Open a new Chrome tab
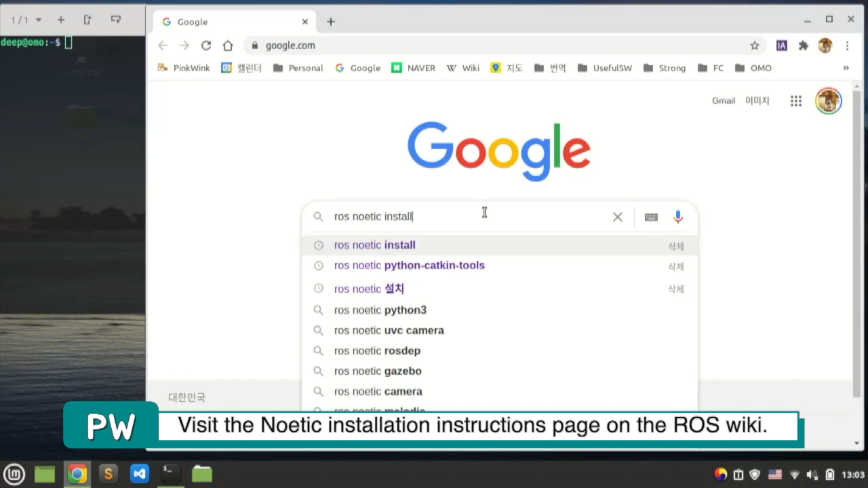 pos(331,22)
